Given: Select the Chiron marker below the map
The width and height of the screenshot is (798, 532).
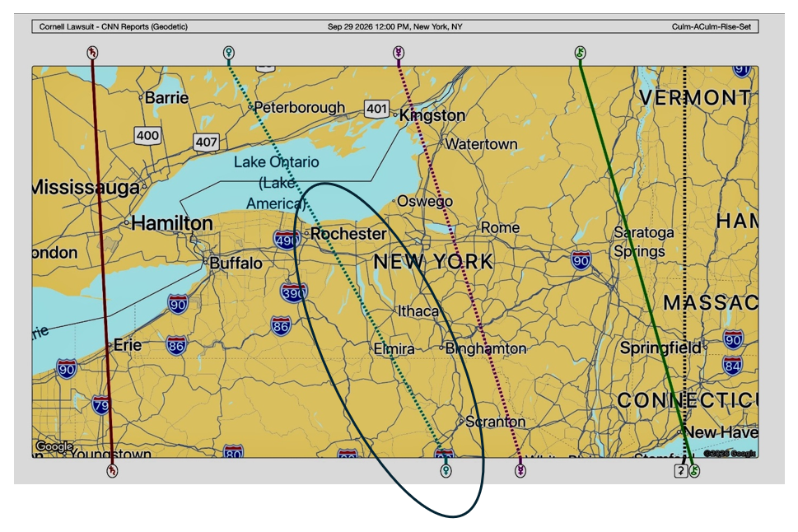Looking at the screenshot, I should point(694,471).
